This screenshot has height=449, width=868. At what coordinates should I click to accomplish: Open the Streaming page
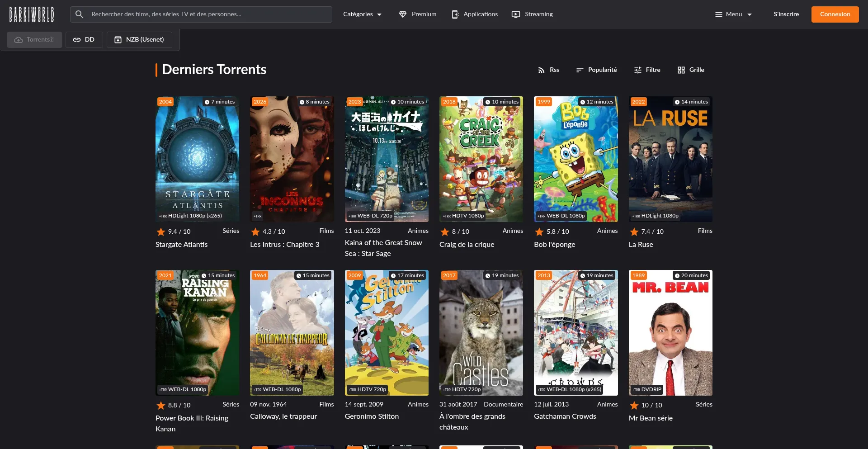coord(532,14)
